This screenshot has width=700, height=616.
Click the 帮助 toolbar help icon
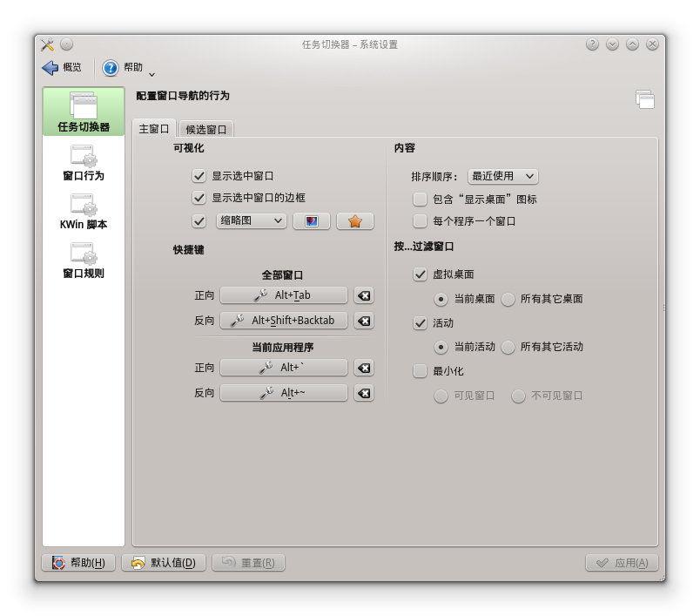click(x=111, y=68)
